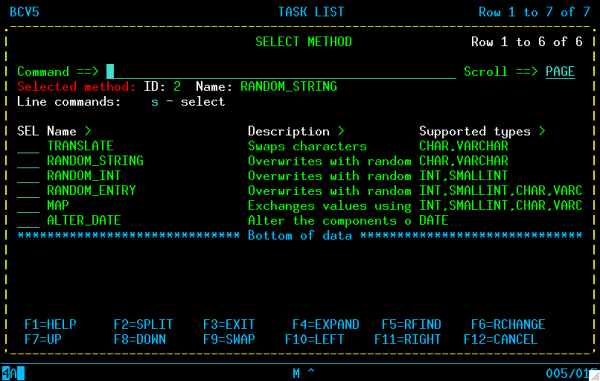Focus the SEL field beside MAP
Image resolution: width=600 pixels, height=381 pixels.
click(28, 206)
